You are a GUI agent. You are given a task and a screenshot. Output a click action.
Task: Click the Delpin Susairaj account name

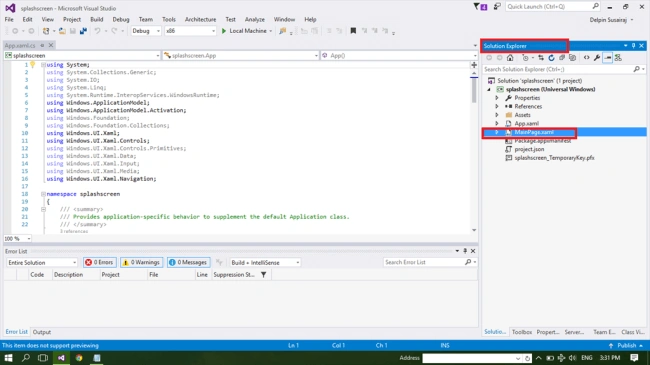click(608, 20)
